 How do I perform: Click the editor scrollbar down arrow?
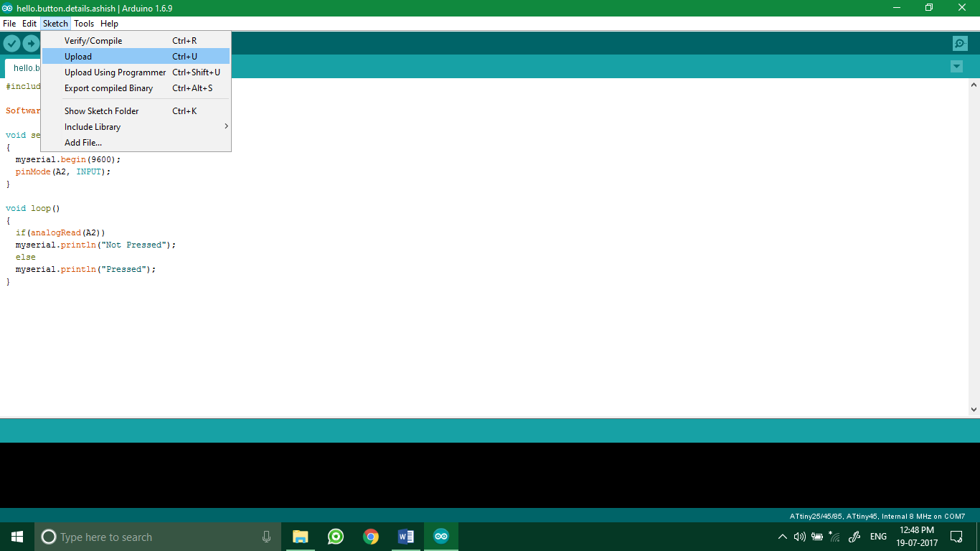point(974,410)
